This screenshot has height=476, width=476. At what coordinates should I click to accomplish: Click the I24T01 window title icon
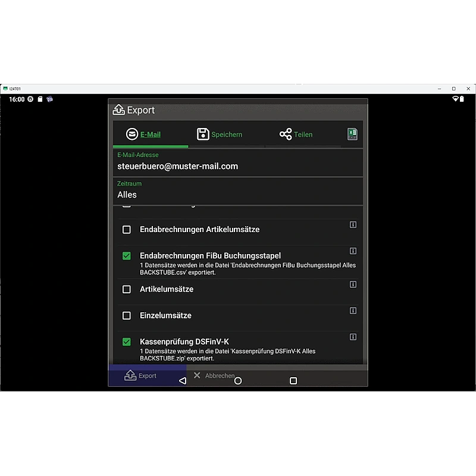5,89
